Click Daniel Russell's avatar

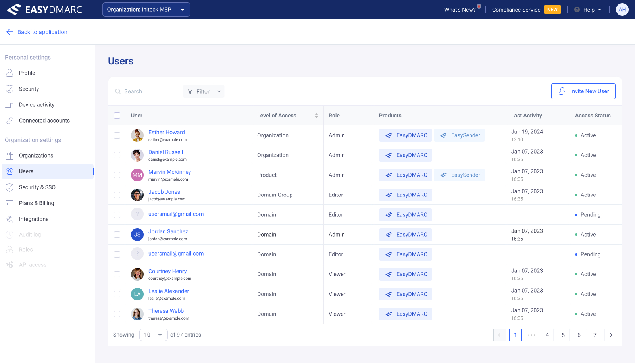pos(137,155)
